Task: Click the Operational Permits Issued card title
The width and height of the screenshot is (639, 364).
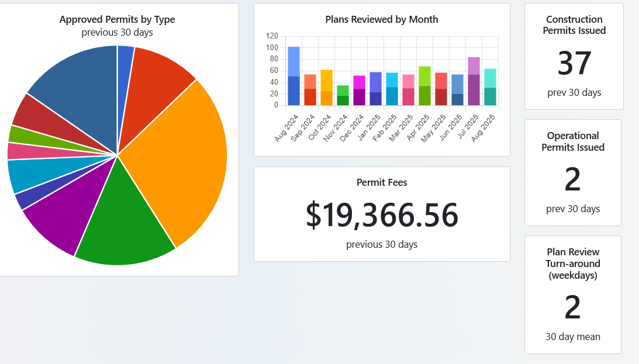Action: [x=573, y=141]
